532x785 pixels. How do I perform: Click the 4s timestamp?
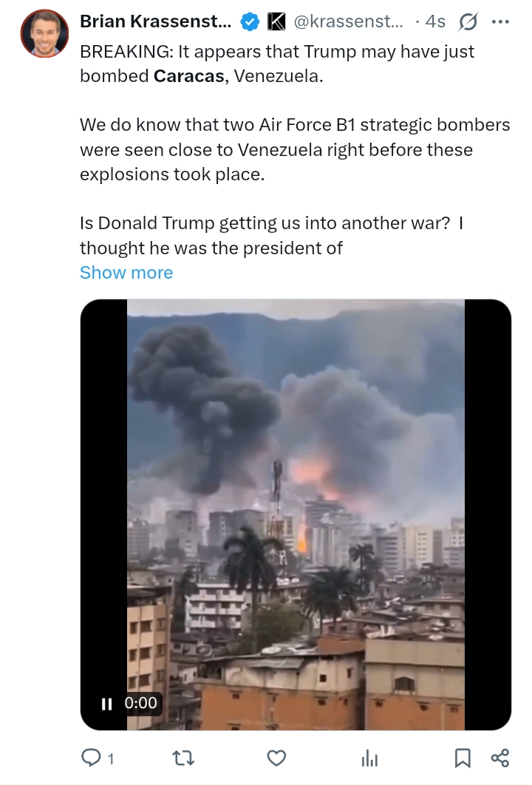435,21
